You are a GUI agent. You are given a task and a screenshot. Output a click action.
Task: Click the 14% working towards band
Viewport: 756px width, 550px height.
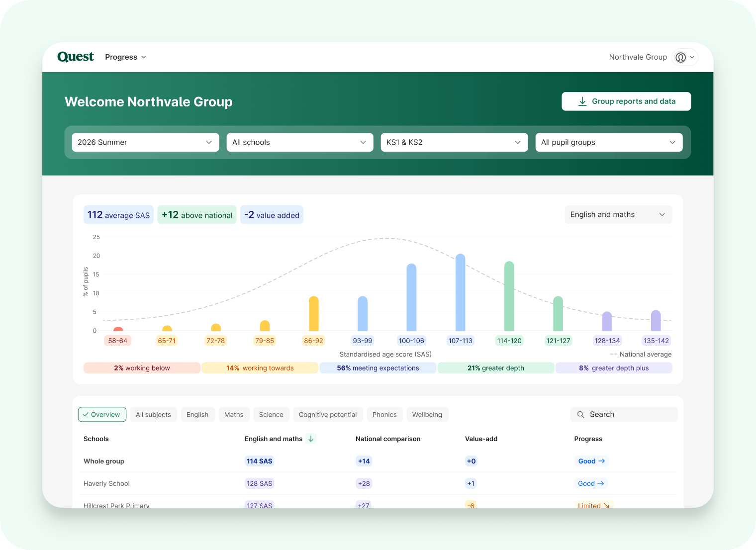[x=260, y=368]
